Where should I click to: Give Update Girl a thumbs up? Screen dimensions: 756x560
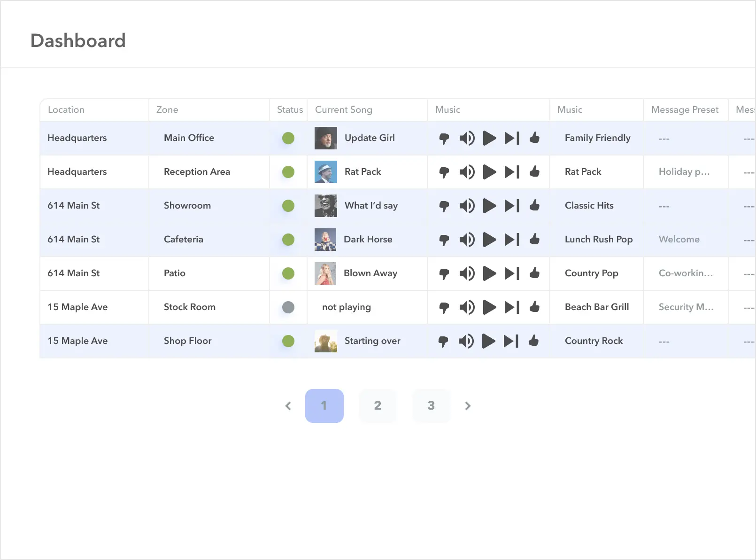[x=535, y=138]
